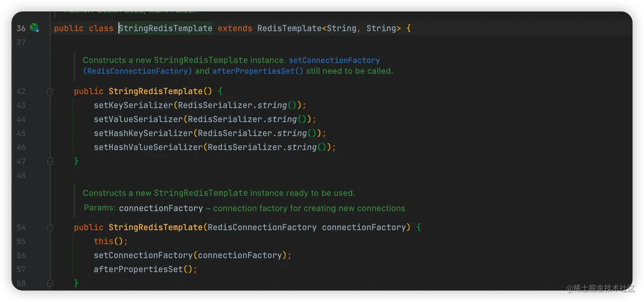
Task: Click setConnectionFactory call on line 56
Action: point(144,256)
